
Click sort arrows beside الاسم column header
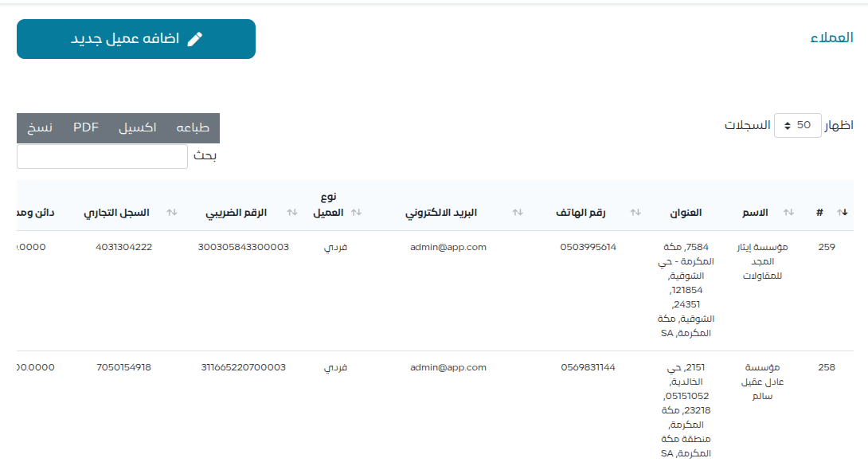[788, 213]
